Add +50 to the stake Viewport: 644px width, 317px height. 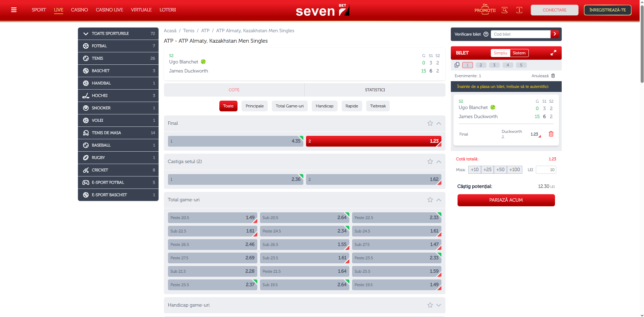(500, 170)
